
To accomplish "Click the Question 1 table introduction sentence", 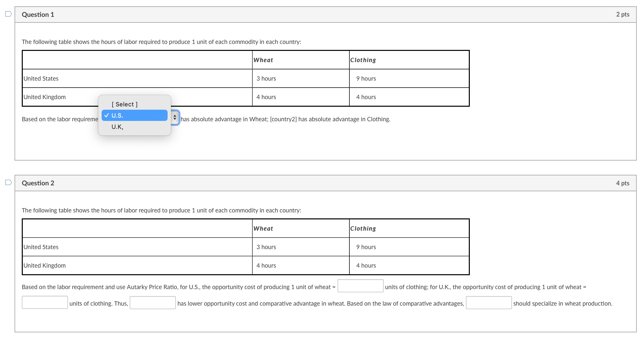I will pos(161,42).
